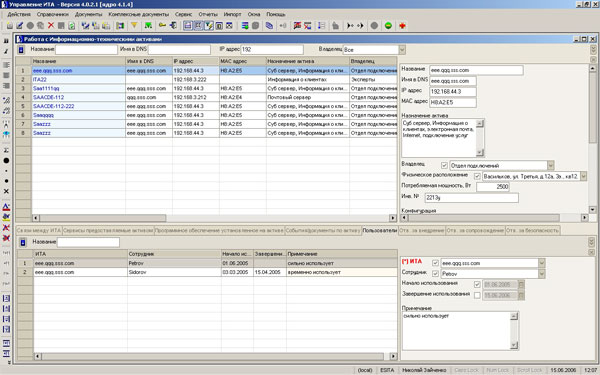Open the Действия menu
Image resolution: width=600 pixels, height=375 pixels.
[x=19, y=14]
